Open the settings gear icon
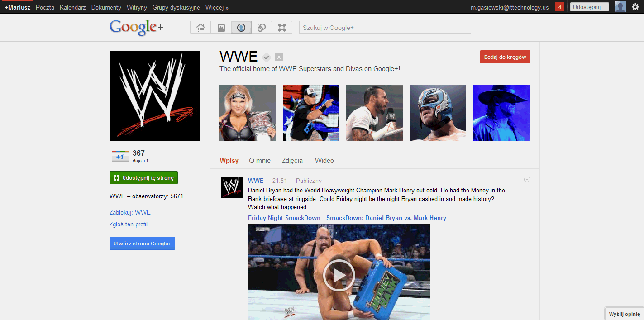This screenshot has height=320, width=644. pyautogui.click(x=635, y=7)
